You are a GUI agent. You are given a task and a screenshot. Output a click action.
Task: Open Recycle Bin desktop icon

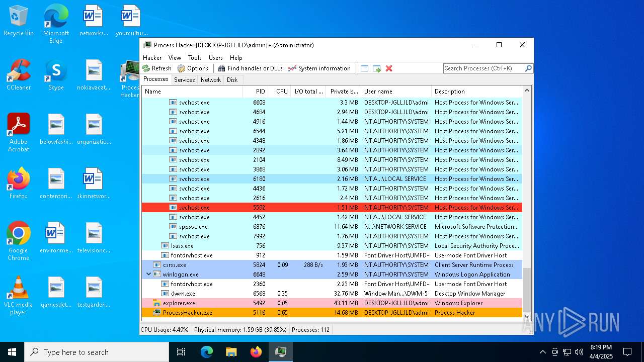click(19, 21)
